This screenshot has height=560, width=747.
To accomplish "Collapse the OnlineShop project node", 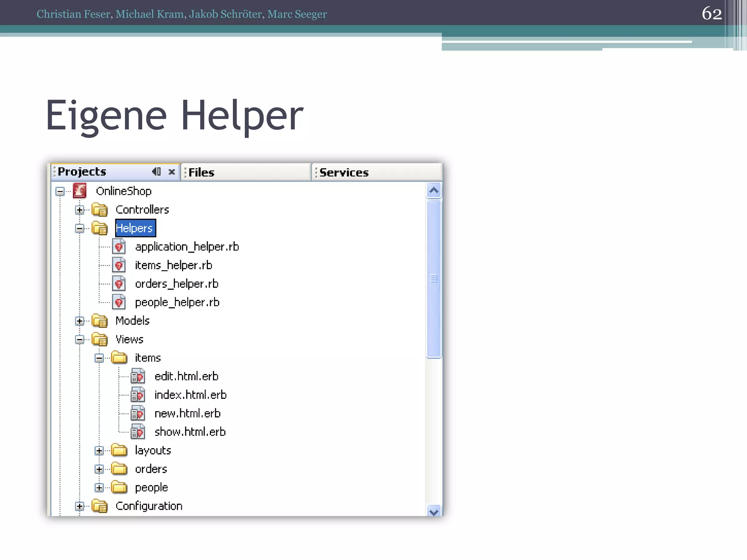I will click(60, 191).
